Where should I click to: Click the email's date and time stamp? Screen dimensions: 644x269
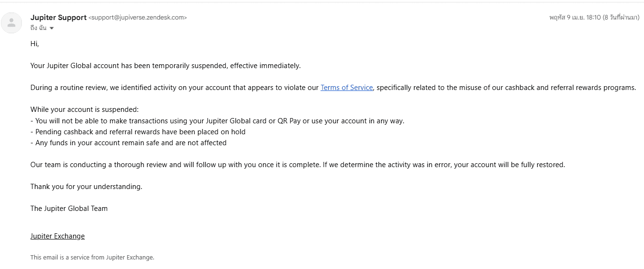594,18
